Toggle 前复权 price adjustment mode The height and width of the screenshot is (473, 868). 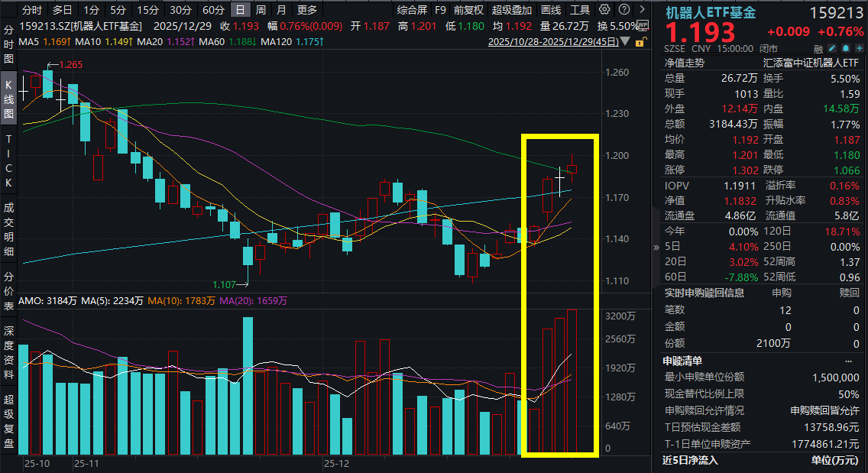[468, 10]
